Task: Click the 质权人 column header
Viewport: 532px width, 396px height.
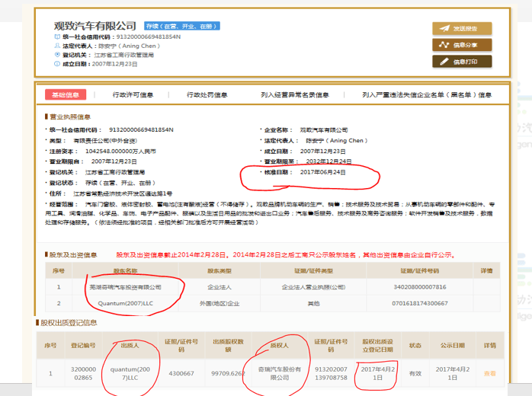Action: pos(279,346)
